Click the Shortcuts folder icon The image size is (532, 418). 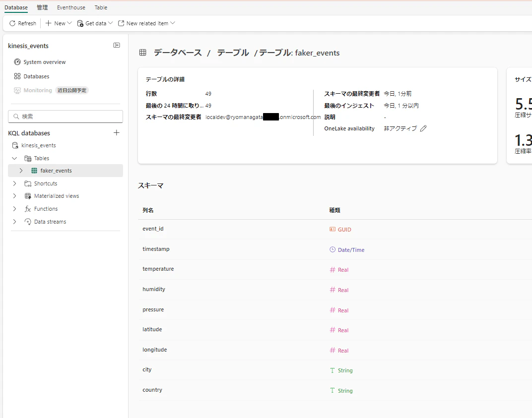click(x=28, y=183)
